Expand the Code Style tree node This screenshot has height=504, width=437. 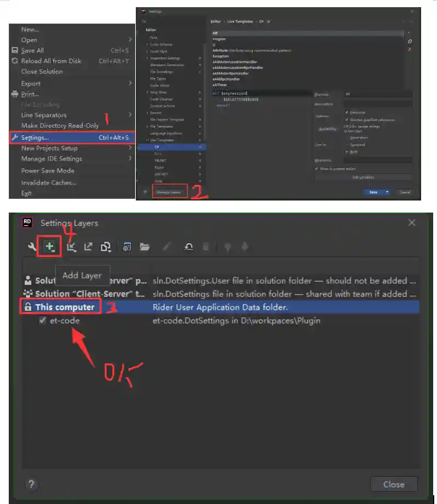(147, 51)
